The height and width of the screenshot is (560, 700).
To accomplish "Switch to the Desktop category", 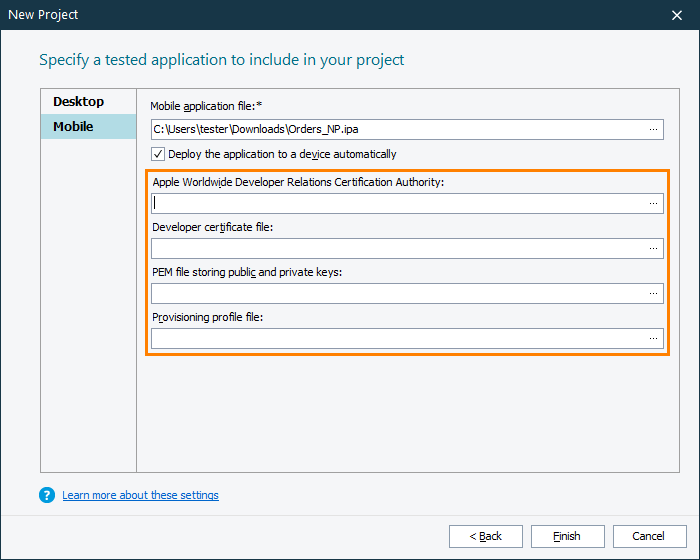I will [x=79, y=102].
